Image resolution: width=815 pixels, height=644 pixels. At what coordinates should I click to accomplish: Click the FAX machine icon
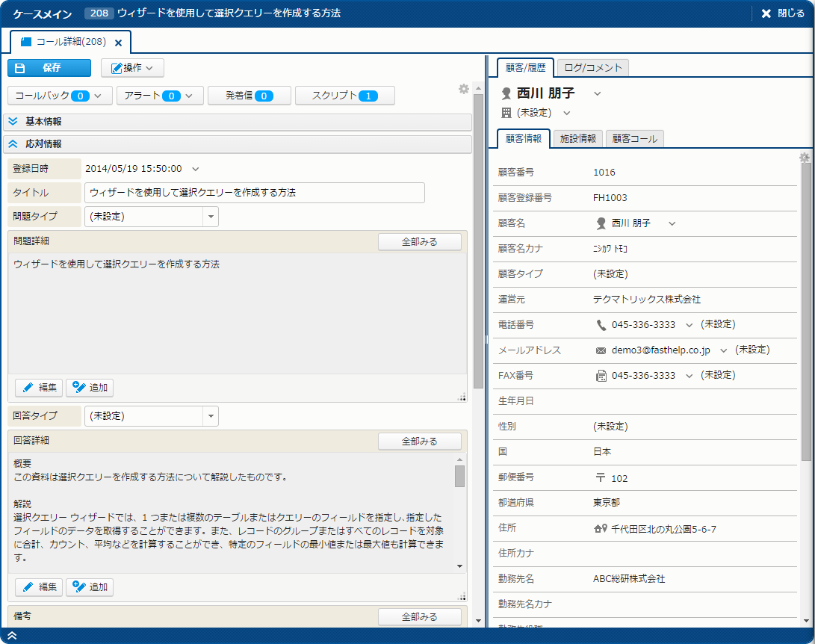click(601, 376)
